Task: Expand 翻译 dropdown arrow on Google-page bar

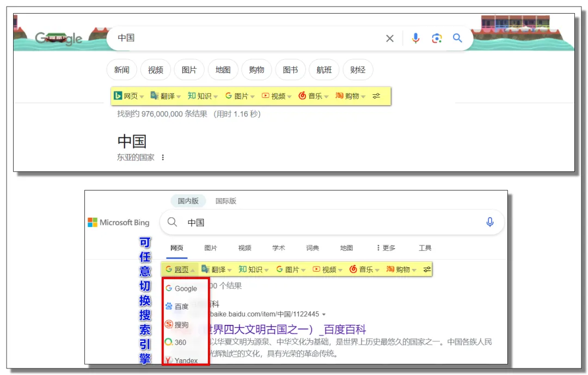Action: pos(179,97)
